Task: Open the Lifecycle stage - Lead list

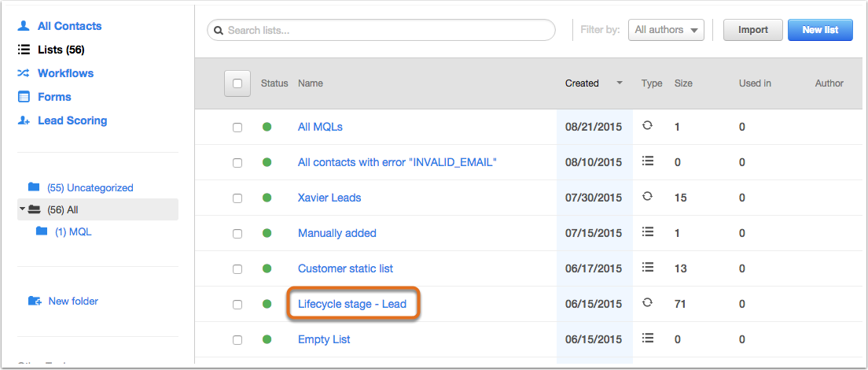Action: tap(352, 304)
